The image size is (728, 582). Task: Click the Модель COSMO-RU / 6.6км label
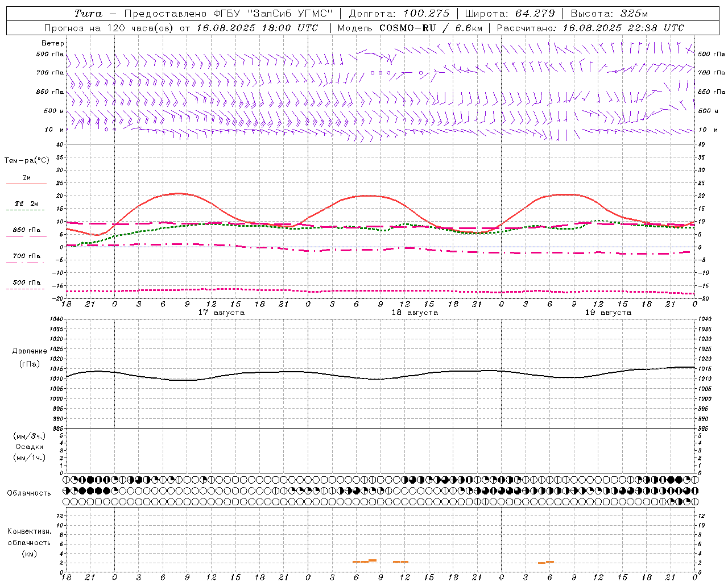click(x=410, y=28)
